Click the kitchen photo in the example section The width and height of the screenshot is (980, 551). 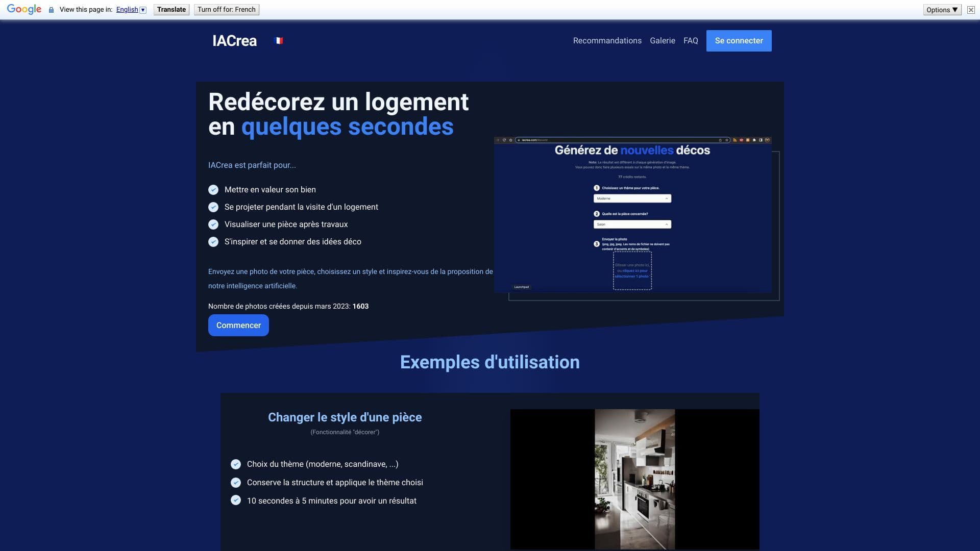[634, 480]
